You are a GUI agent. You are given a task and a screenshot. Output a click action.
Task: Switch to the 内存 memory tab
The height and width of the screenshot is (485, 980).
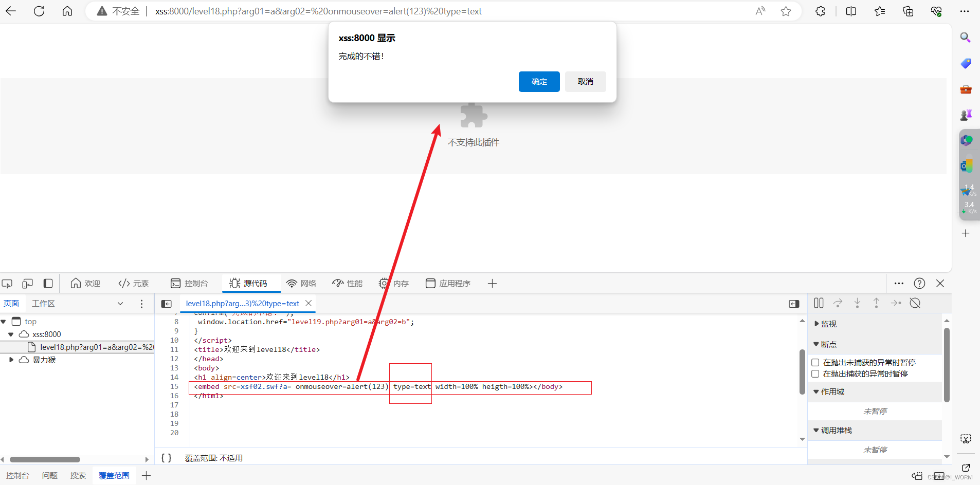click(x=394, y=284)
